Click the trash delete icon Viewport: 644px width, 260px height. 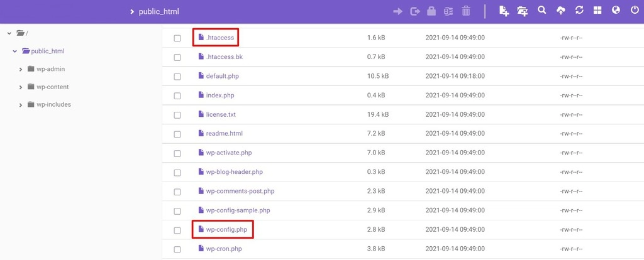pyautogui.click(x=466, y=11)
